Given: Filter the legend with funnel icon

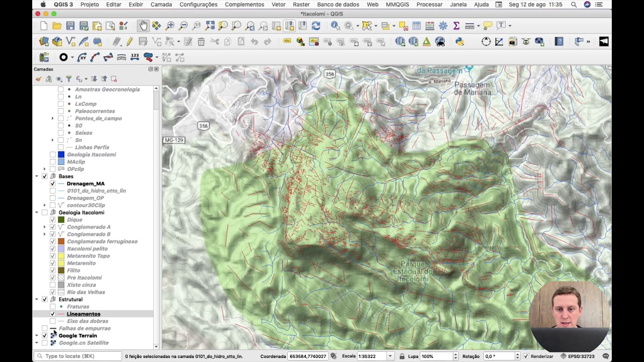Looking at the screenshot, I should [x=69, y=79].
